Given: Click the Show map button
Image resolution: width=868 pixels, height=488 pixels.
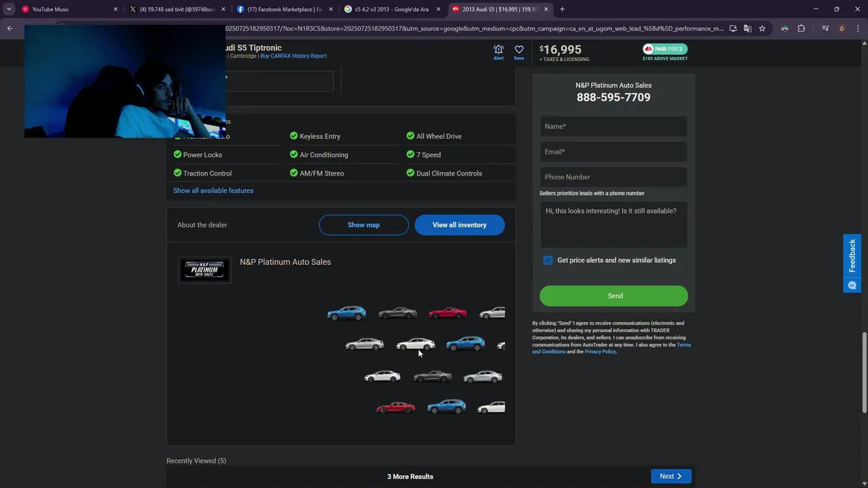Looking at the screenshot, I should click(363, 225).
